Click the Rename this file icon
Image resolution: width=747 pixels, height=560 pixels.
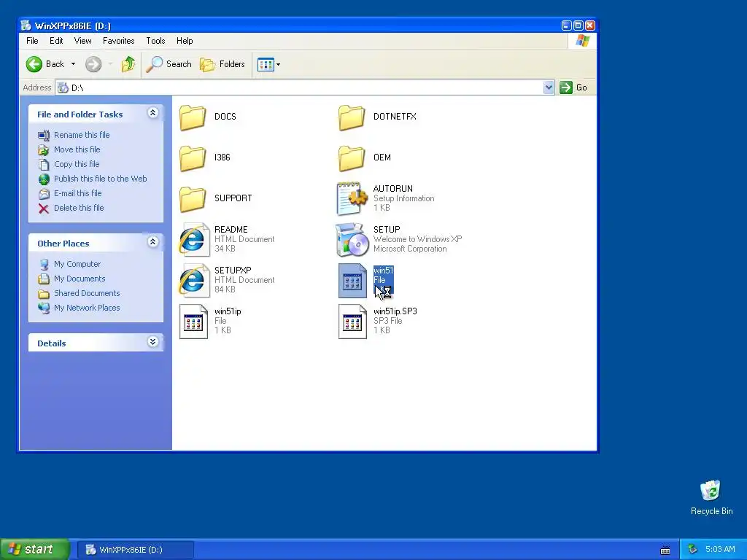(x=43, y=136)
